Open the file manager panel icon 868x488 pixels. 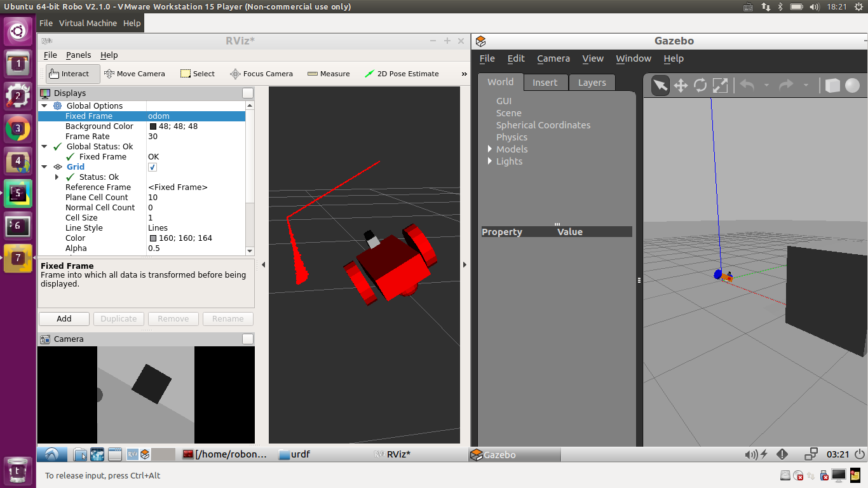[80, 454]
